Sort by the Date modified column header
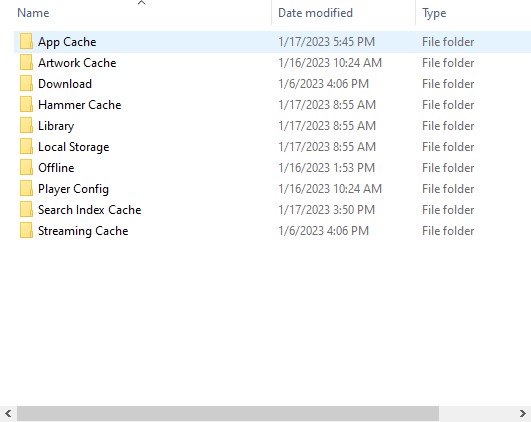Image resolution: width=531 pixels, height=422 pixels. (315, 13)
